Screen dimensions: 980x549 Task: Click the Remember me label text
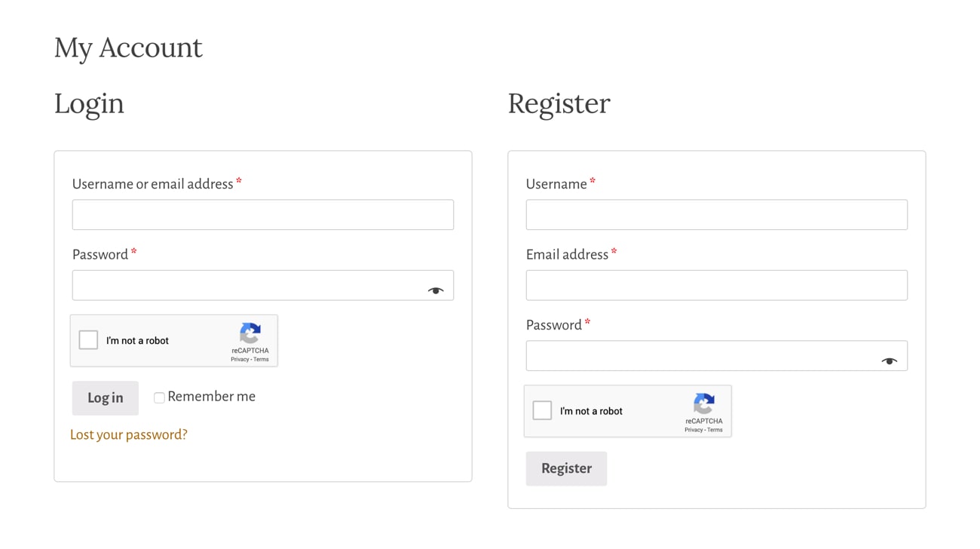tap(212, 397)
